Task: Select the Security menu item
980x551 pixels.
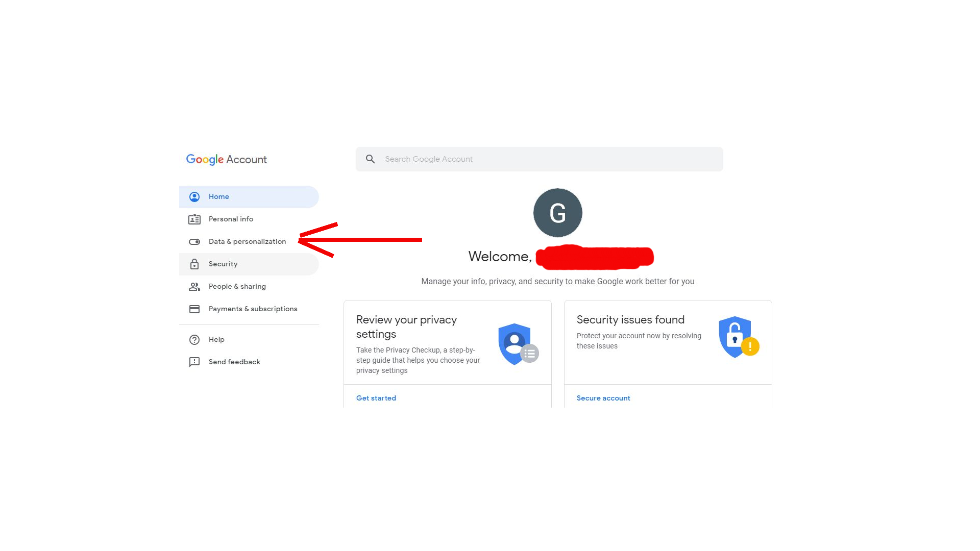Action: [223, 263]
